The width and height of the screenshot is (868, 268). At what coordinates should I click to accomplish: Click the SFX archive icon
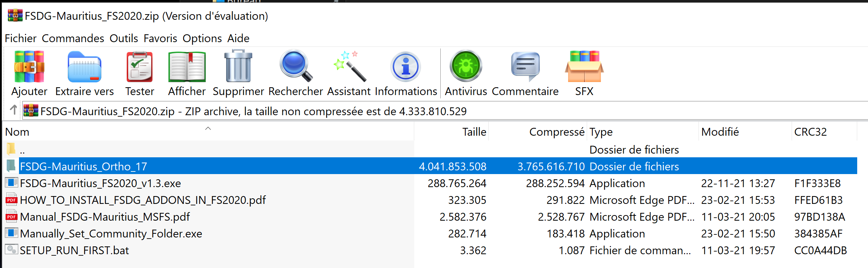(x=584, y=67)
